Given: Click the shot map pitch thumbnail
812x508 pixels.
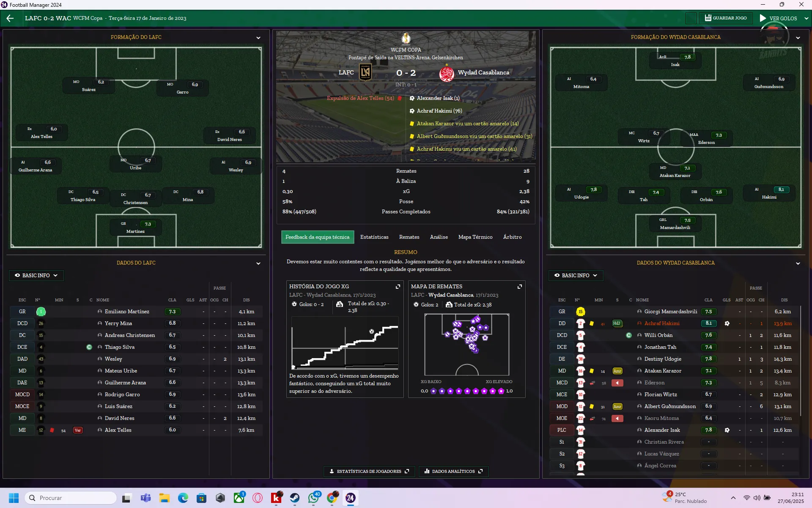Looking at the screenshot, I should tap(466, 345).
